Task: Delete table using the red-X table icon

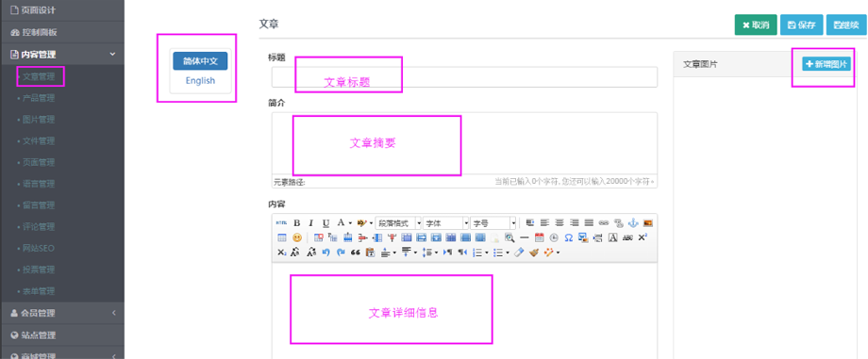Action: (x=318, y=237)
